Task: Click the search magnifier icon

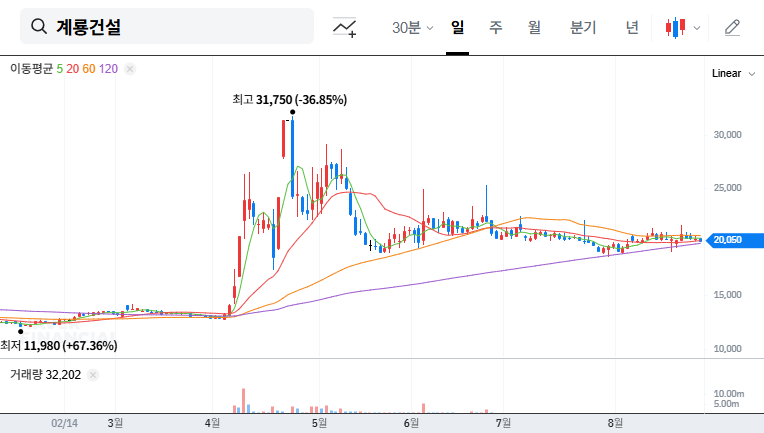Action: (x=39, y=26)
